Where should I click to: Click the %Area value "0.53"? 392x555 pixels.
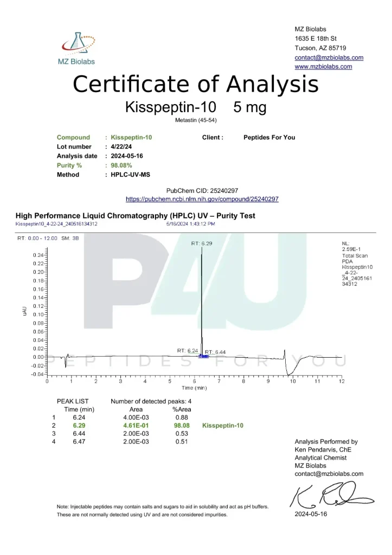[x=182, y=434]
